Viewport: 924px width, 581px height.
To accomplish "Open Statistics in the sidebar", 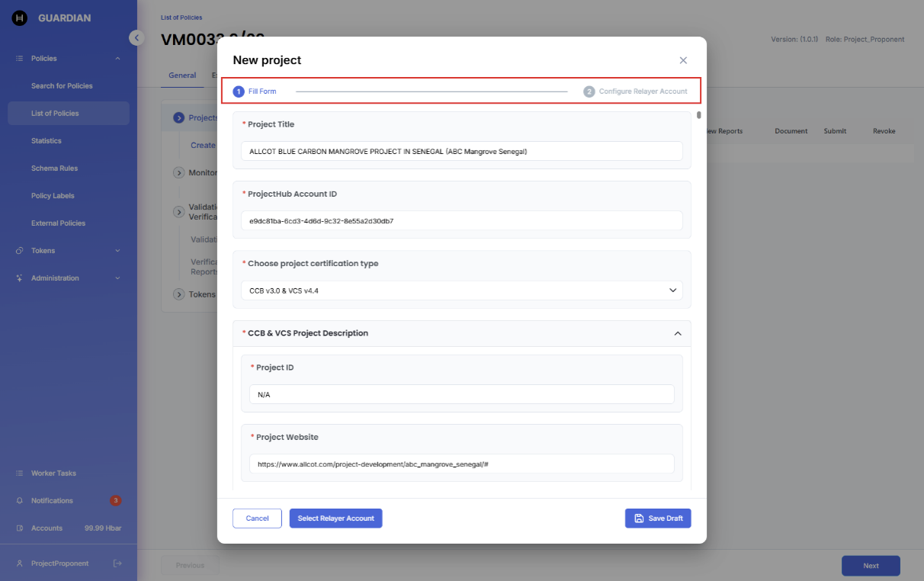I will click(47, 141).
